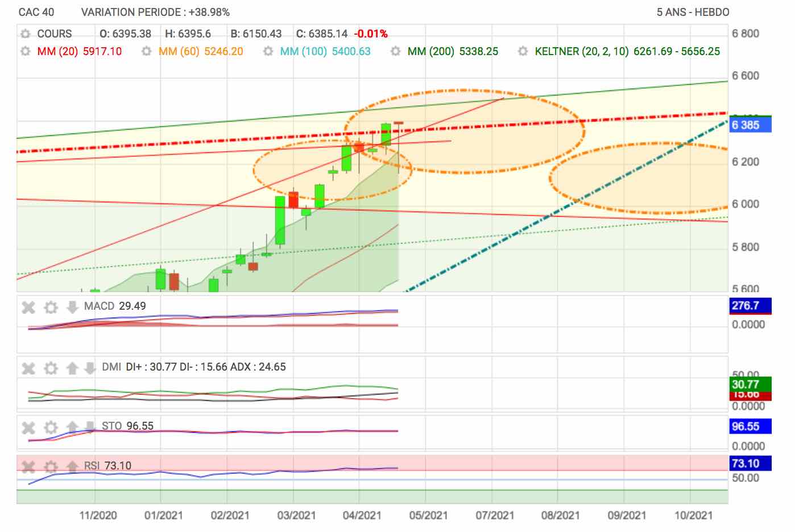Click the 6 800 price axis label

click(x=746, y=34)
